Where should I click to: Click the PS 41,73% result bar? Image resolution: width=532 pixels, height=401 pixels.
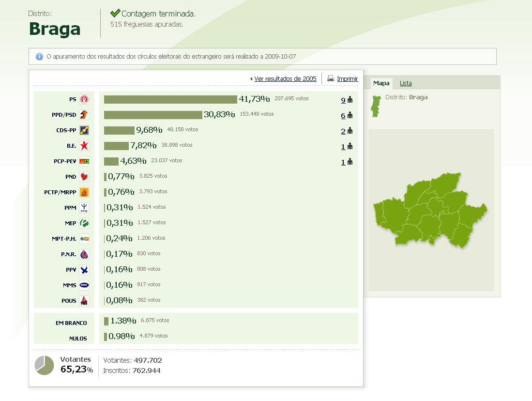point(170,99)
